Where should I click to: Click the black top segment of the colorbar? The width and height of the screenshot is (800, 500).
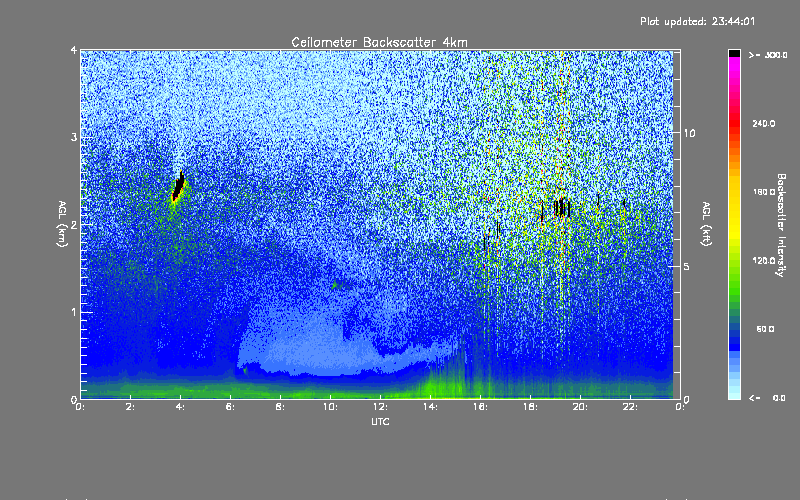[x=734, y=53]
